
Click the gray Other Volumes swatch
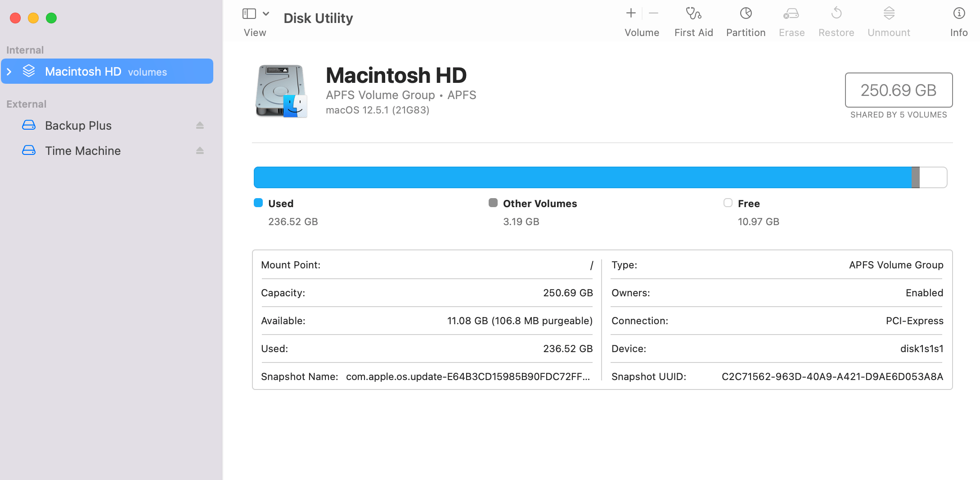point(493,203)
